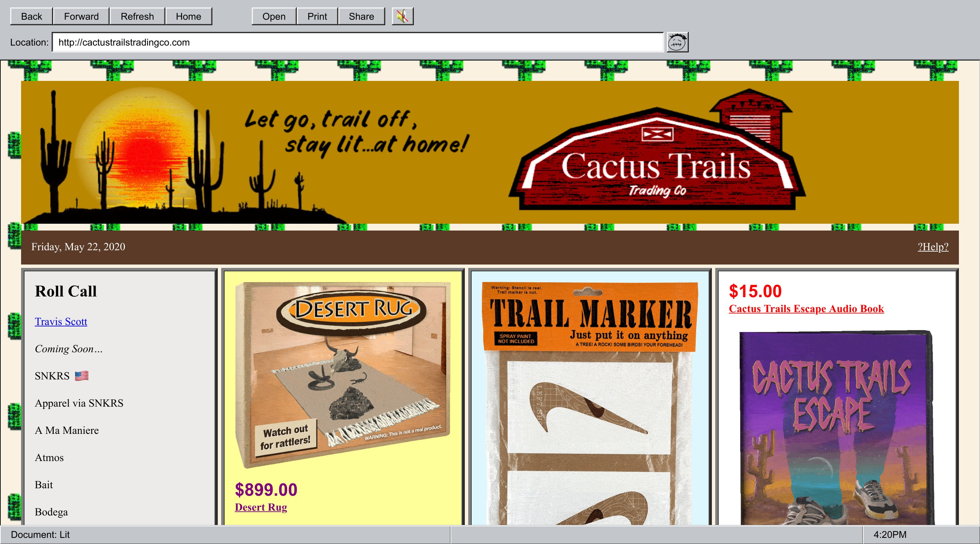Open the Desert Rug text link

261,507
